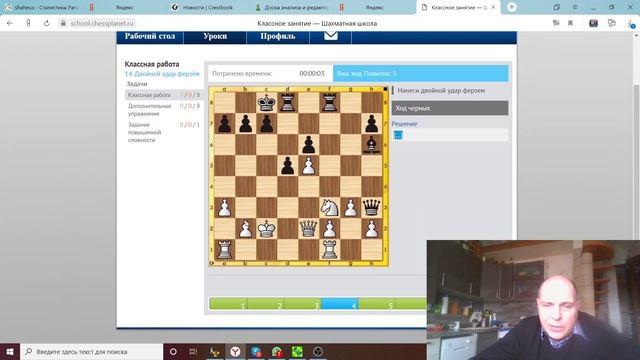The width and height of the screenshot is (640, 360).
Task: Go back with browser back arrow
Action: pos(10,23)
